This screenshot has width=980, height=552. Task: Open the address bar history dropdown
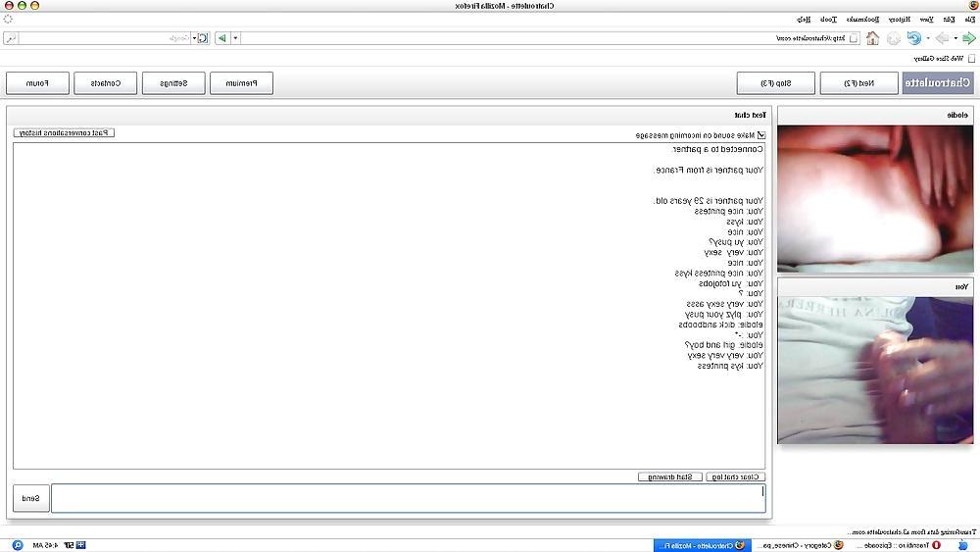pyautogui.click(x=235, y=38)
